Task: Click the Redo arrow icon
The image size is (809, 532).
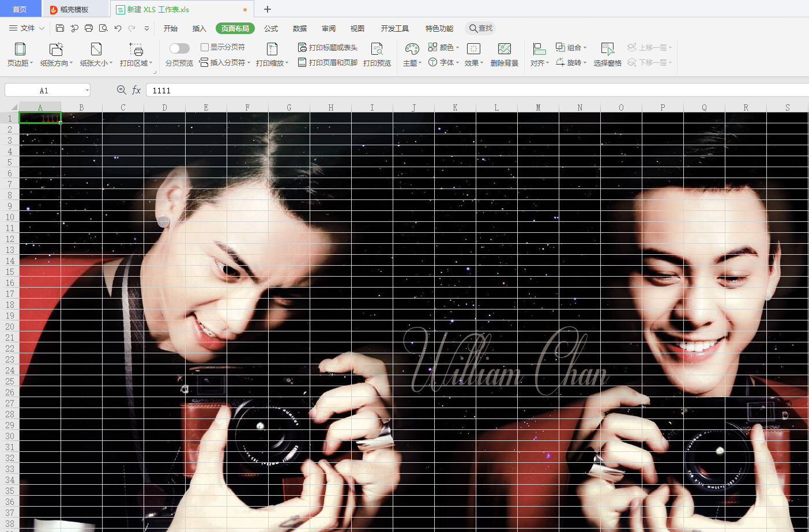Action: click(x=132, y=28)
